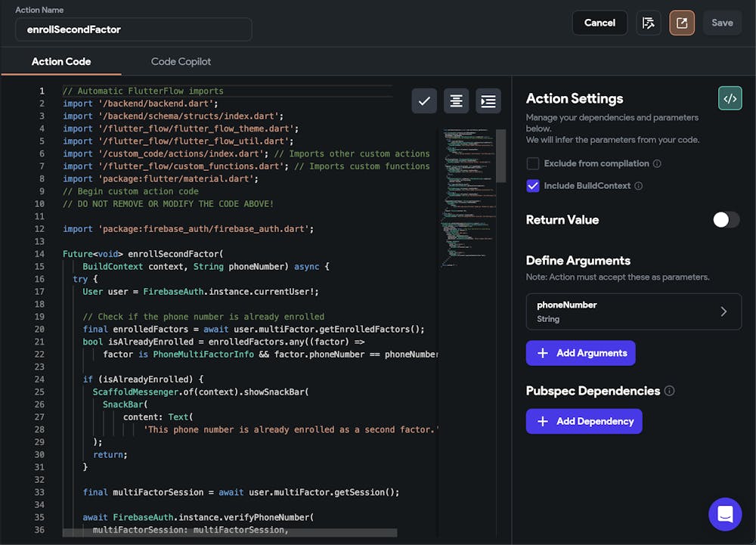Click the Add Arguments button
756x545 pixels.
581,353
